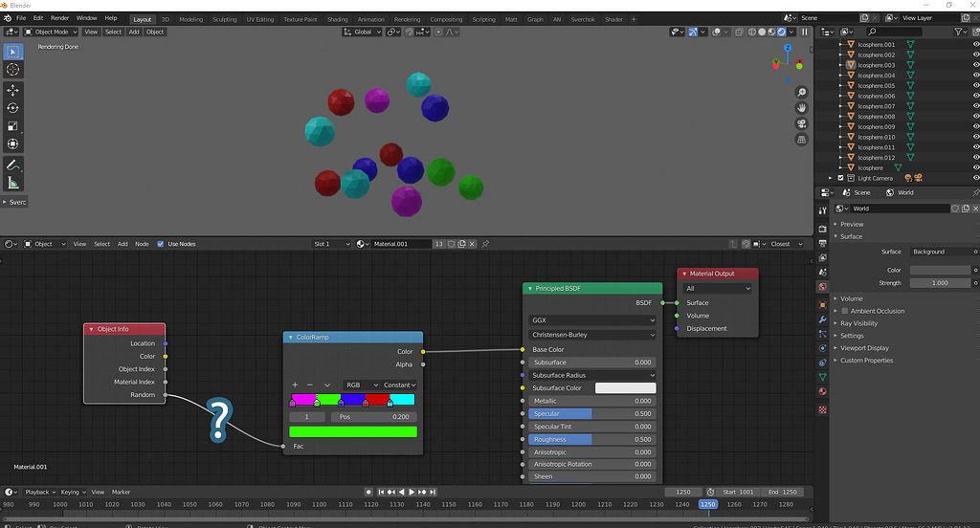Toggle the Use Nodes checkbox
This screenshot has height=528, width=980.
tap(161, 244)
